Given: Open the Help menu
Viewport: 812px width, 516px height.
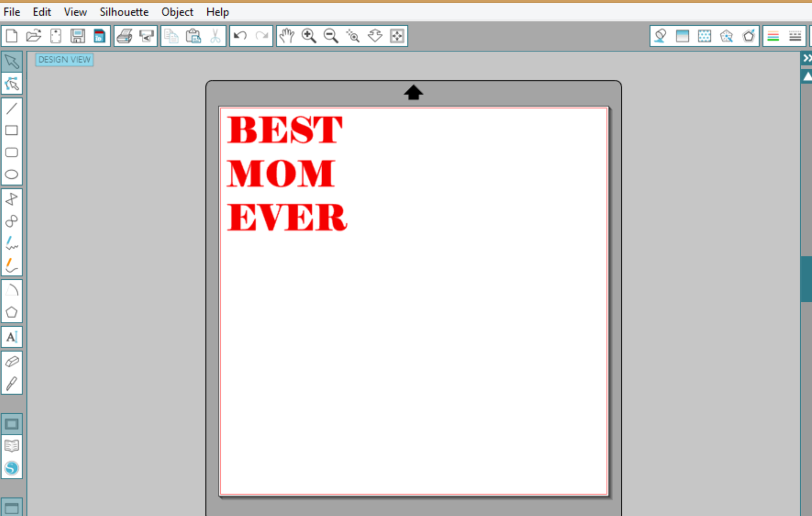Looking at the screenshot, I should (x=217, y=12).
